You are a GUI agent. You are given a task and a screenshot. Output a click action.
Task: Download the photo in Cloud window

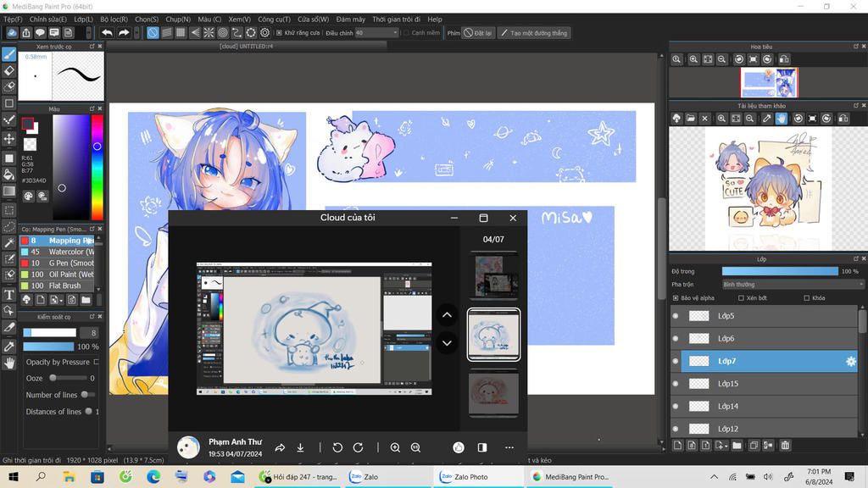300,447
